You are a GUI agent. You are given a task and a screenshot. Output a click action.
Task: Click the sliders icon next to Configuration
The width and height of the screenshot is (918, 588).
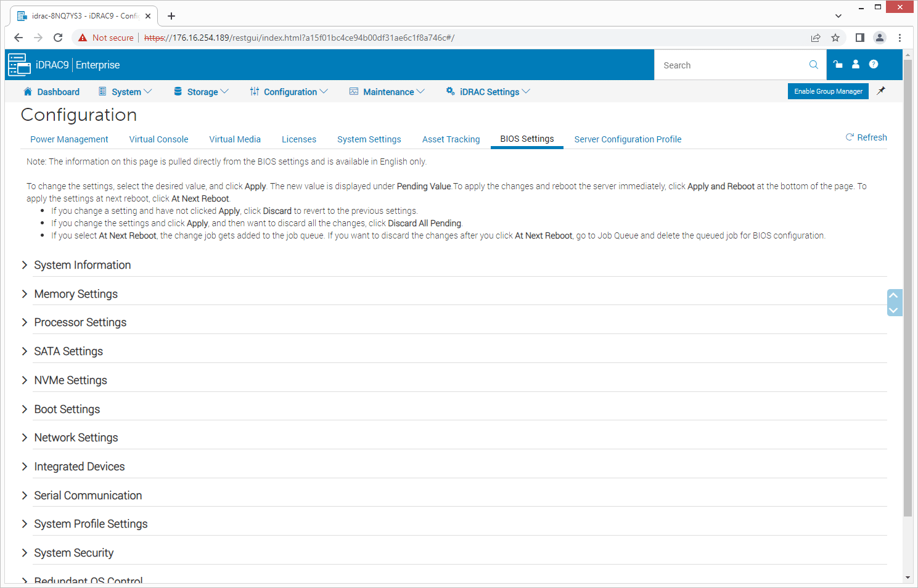click(x=254, y=91)
